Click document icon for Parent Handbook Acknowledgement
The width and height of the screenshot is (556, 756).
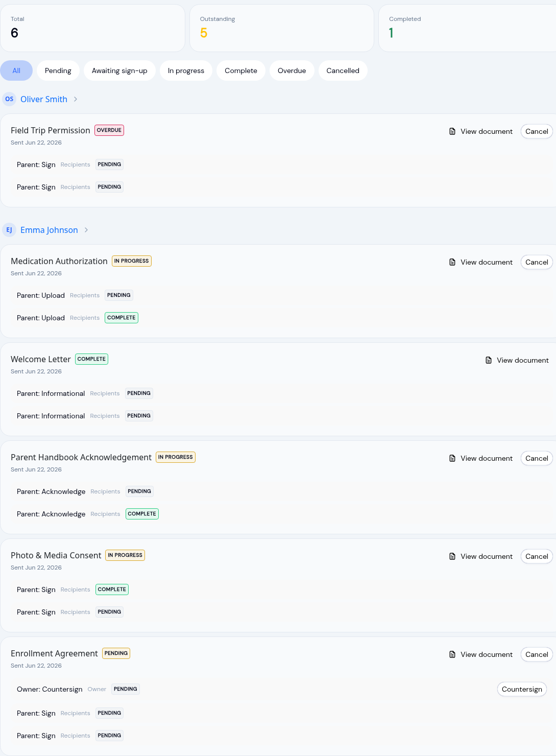452,458
